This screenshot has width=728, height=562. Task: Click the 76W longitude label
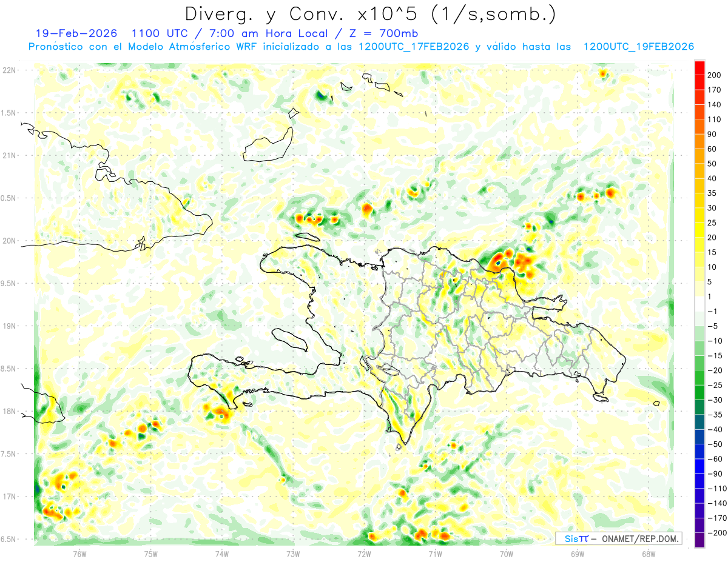(x=80, y=554)
